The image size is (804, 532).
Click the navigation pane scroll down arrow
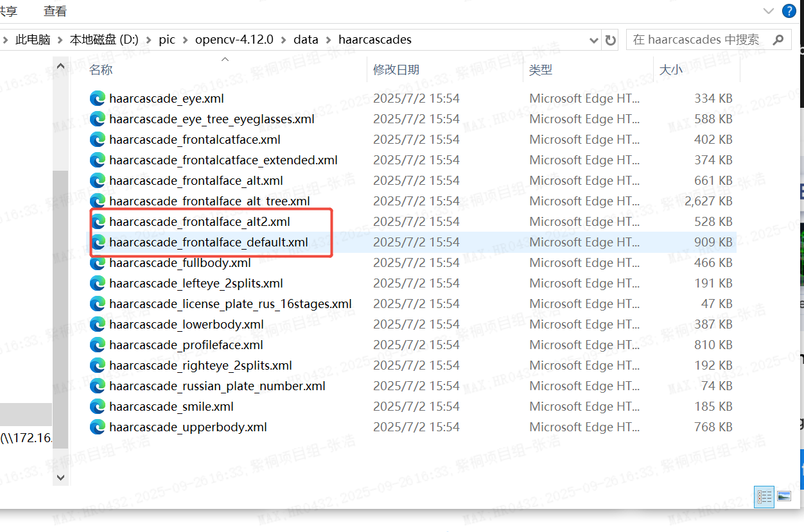click(61, 477)
